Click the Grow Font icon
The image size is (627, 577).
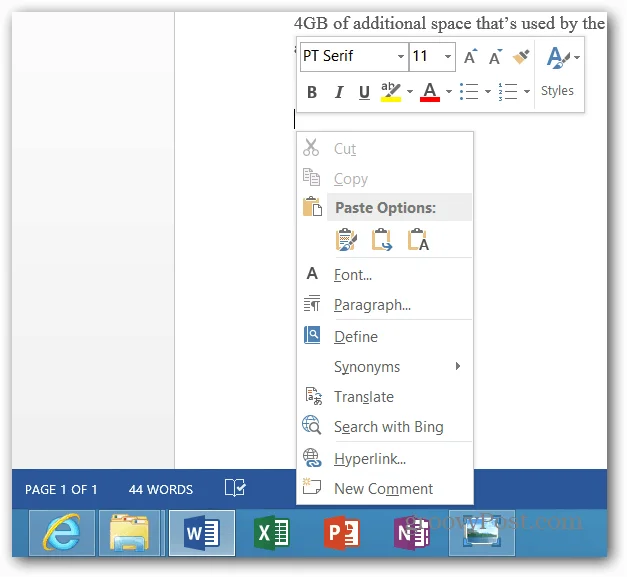click(471, 57)
